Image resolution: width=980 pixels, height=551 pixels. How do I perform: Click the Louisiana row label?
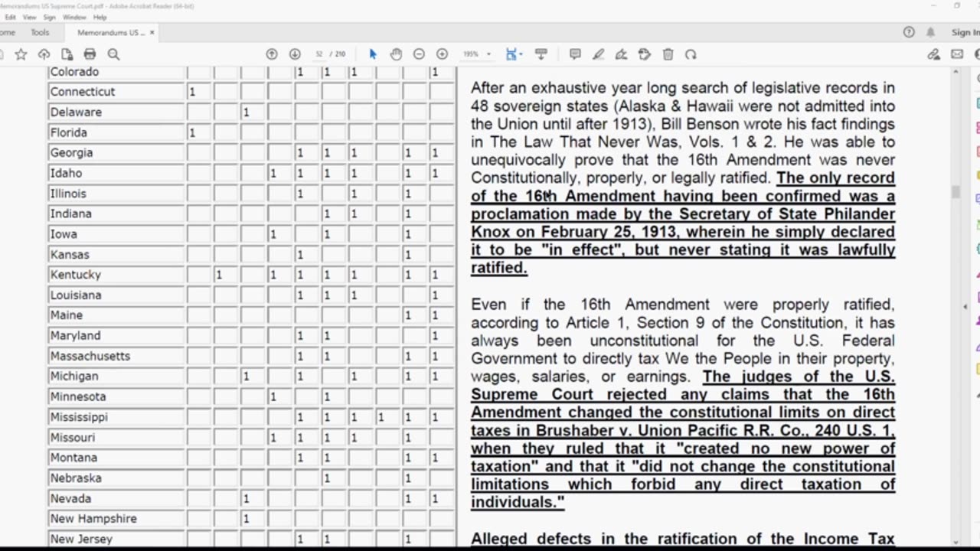pyautogui.click(x=77, y=295)
